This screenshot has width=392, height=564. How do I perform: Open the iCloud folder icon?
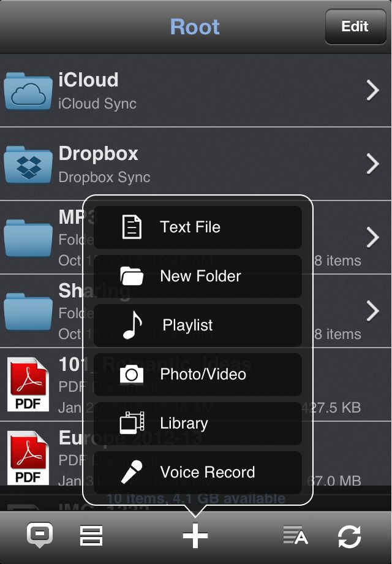coord(28,91)
